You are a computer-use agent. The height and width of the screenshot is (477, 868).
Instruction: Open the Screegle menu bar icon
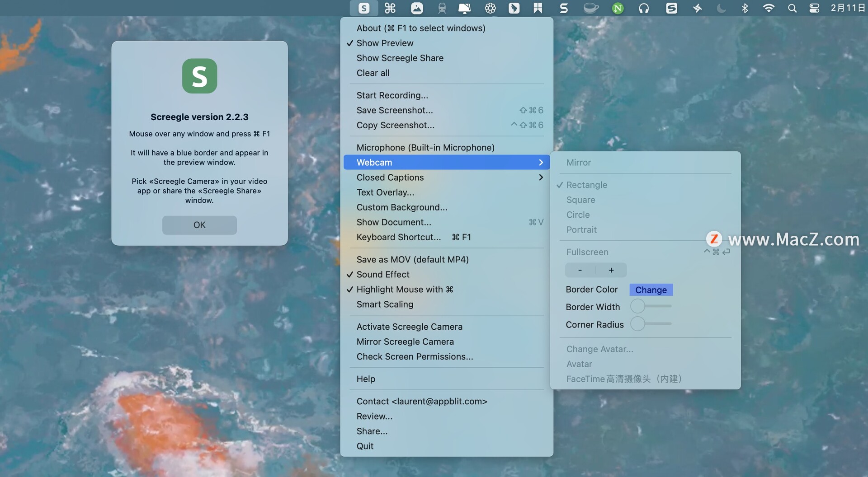364,8
